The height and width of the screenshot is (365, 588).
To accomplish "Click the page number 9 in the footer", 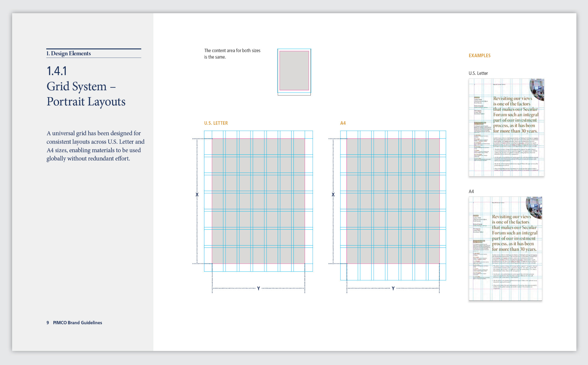I will tap(48, 323).
